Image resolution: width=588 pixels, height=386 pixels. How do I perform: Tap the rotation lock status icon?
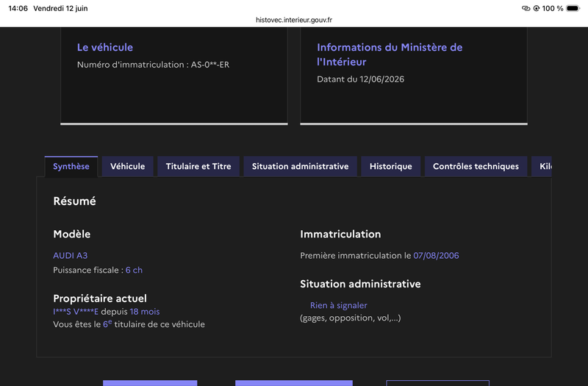point(537,8)
